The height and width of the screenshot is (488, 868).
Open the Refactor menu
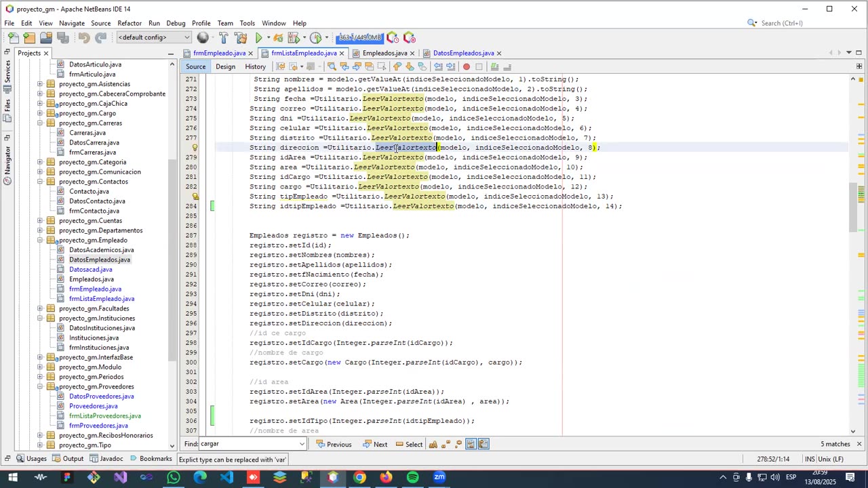(x=129, y=23)
